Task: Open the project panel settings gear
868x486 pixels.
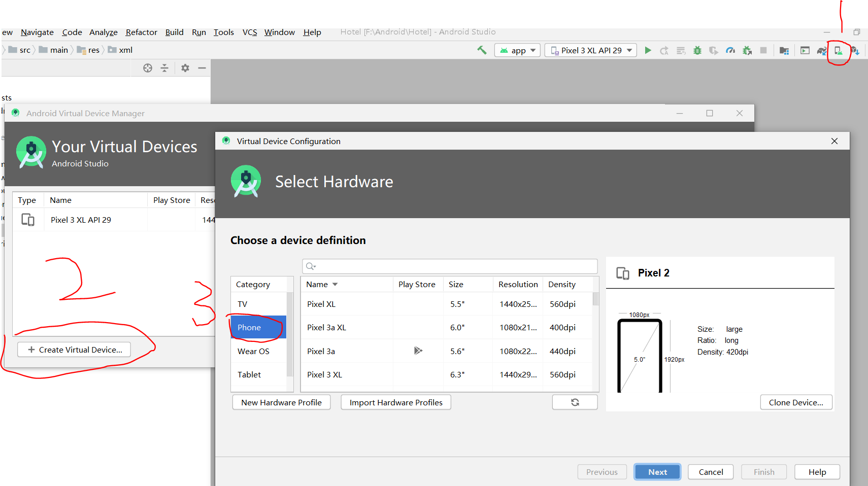Action: pyautogui.click(x=185, y=68)
